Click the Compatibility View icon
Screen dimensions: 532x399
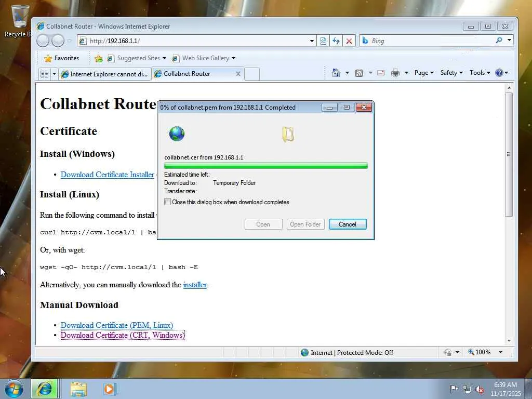tap(323, 41)
